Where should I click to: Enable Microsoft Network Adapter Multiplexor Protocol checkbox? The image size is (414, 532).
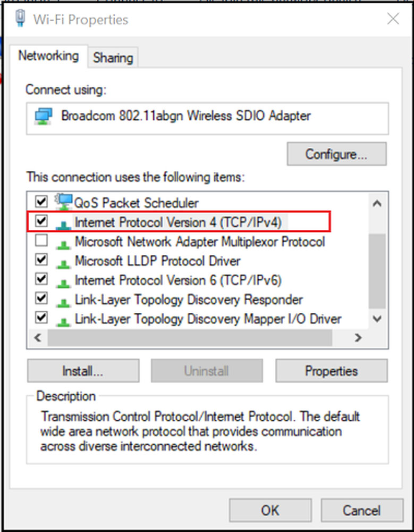click(x=41, y=241)
